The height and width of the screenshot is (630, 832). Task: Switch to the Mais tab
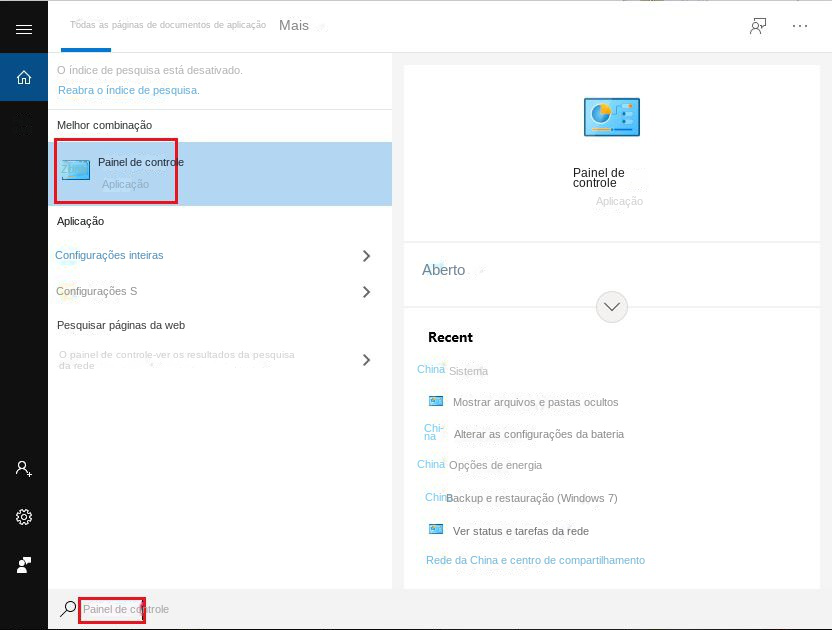click(294, 25)
